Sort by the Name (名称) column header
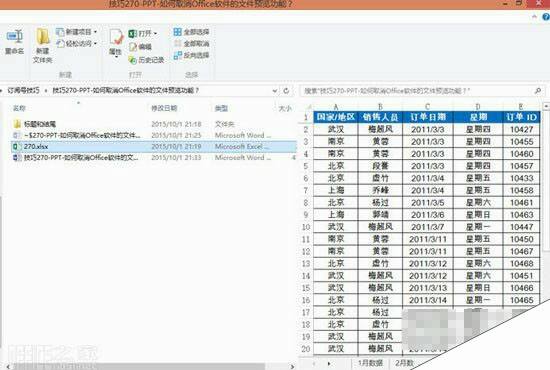The image size is (550, 370). [x=19, y=108]
